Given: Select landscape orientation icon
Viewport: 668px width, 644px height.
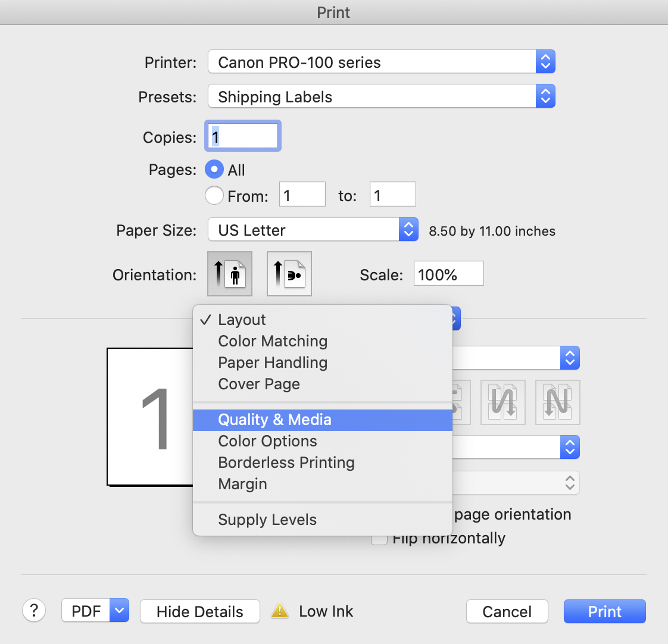Looking at the screenshot, I should click(x=289, y=274).
